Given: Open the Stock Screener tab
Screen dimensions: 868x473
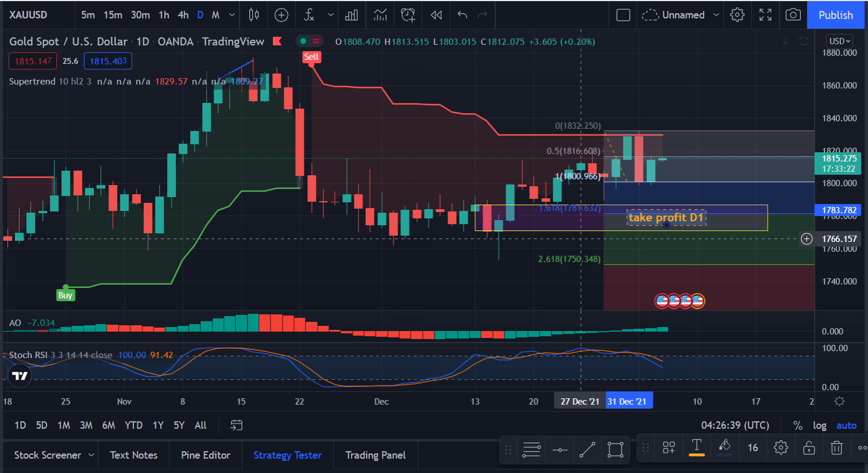Looking at the screenshot, I should tap(48, 455).
